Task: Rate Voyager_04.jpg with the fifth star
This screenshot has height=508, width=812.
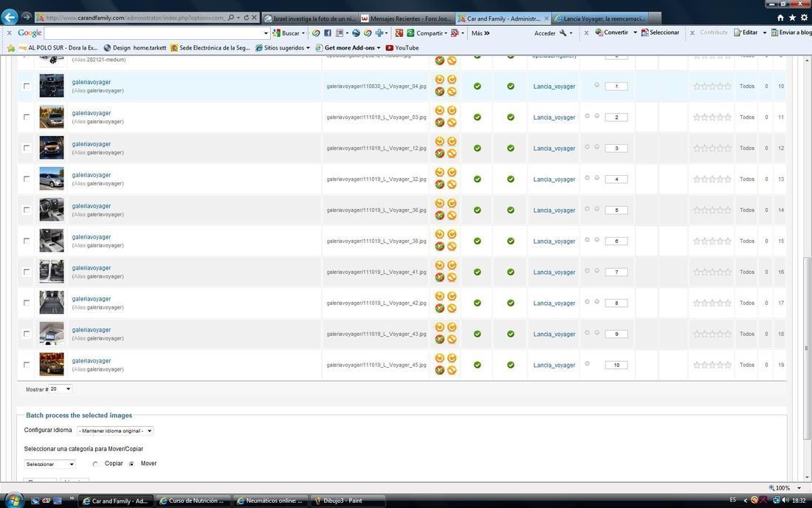Action: click(x=728, y=86)
